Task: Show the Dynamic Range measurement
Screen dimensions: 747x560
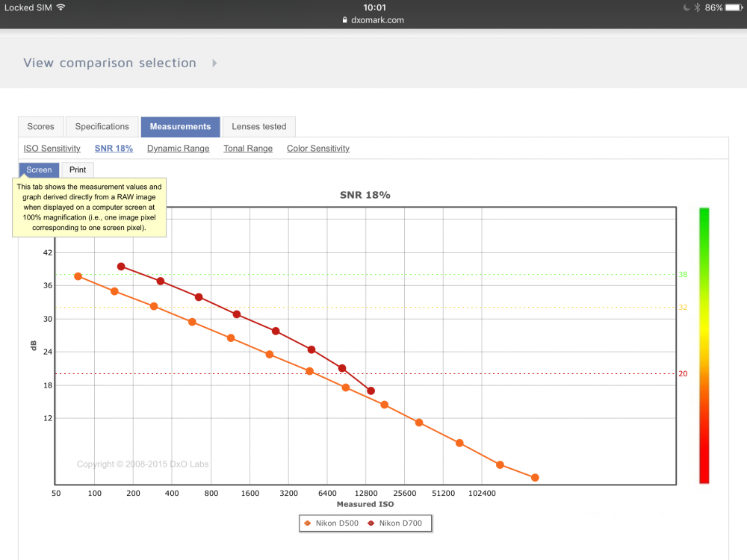Action: 179,149
